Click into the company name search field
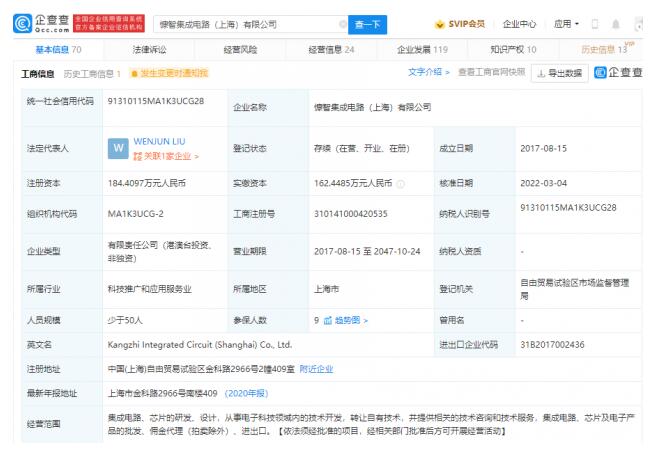This screenshot has width=666, height=463. (x=251, y=25)
